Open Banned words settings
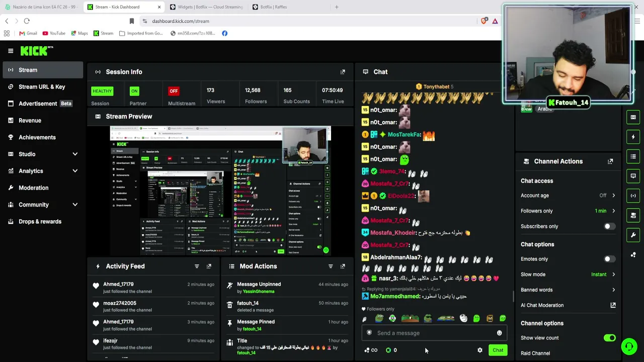 tap(568, 290)
